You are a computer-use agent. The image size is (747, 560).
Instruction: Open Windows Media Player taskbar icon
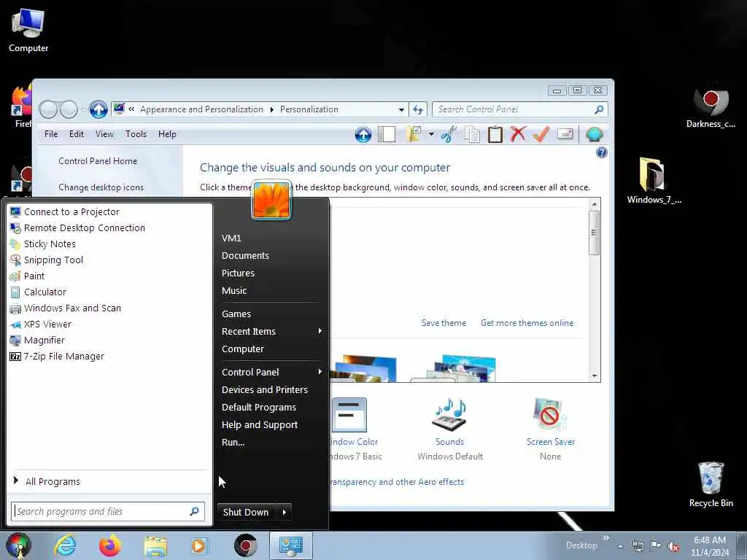point(198,545)
